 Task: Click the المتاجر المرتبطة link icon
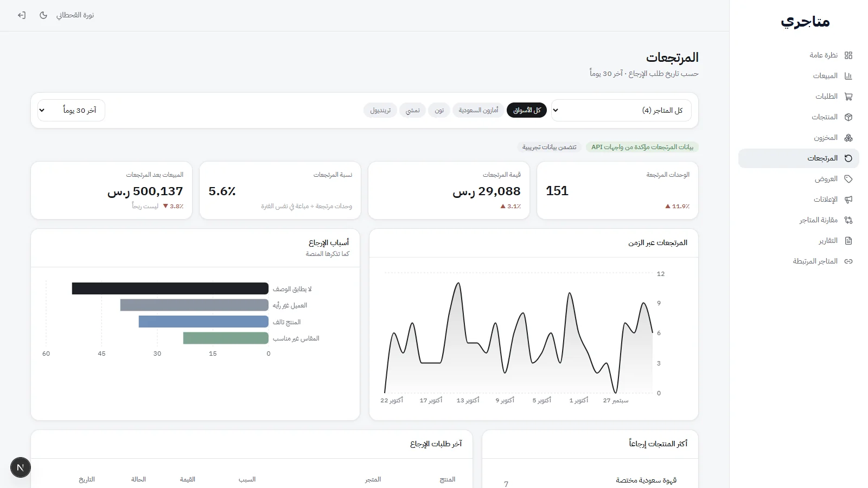pos(848,261)
